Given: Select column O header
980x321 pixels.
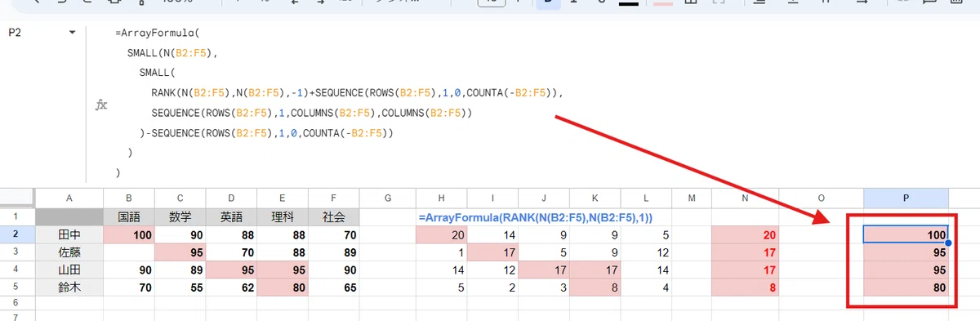Looking at the screenshot, I should coord(821,198).
